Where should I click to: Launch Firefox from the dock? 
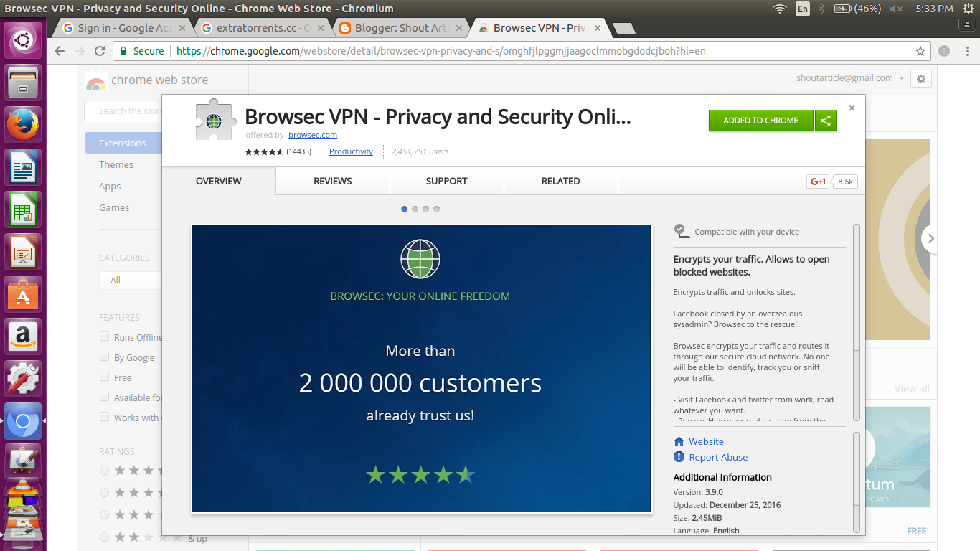tap(24, 125)
